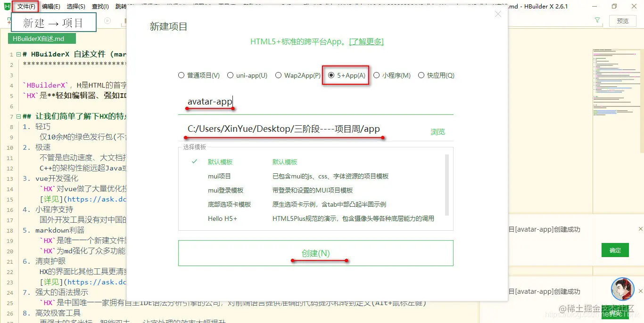This screenshot has width=644, height=323.
Task: Click into the project name field showing avatar-app
Action: click(x=210, y=101)
